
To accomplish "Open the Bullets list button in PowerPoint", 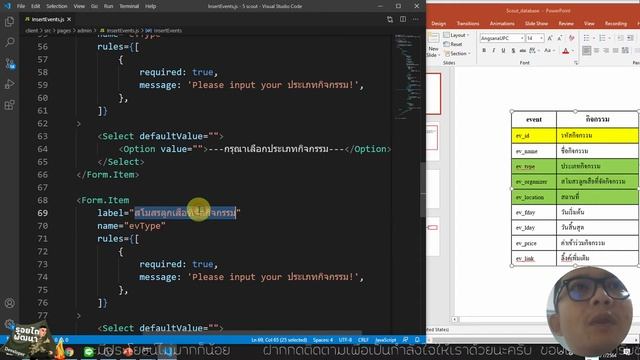I will [587, 38].
